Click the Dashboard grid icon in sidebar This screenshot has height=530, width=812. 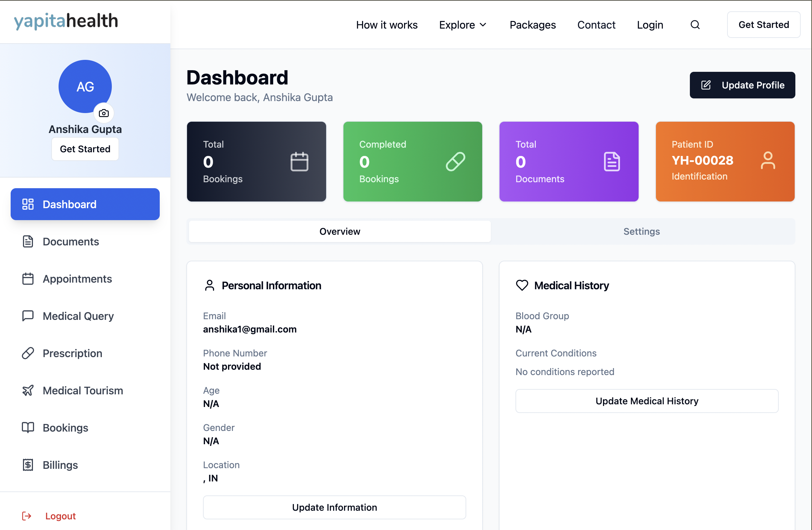point(28,204)
